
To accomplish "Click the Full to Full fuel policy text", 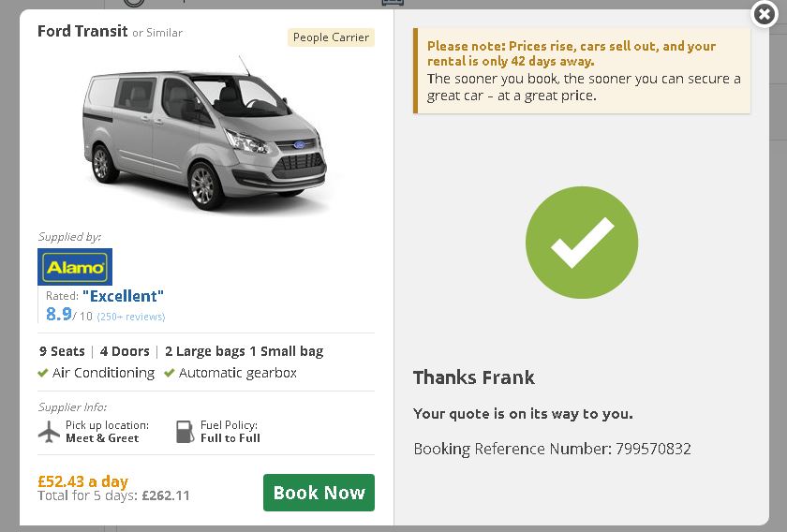I will [x=230, y=438].
